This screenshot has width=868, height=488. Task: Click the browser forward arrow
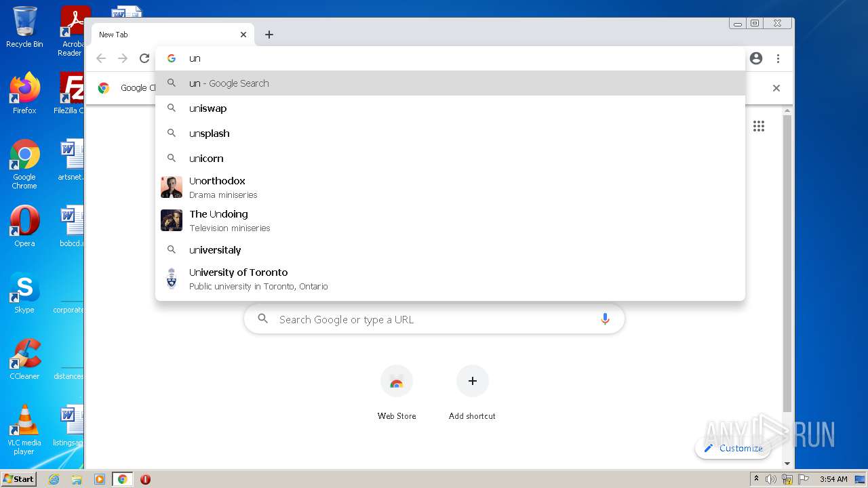coord(123,58)
